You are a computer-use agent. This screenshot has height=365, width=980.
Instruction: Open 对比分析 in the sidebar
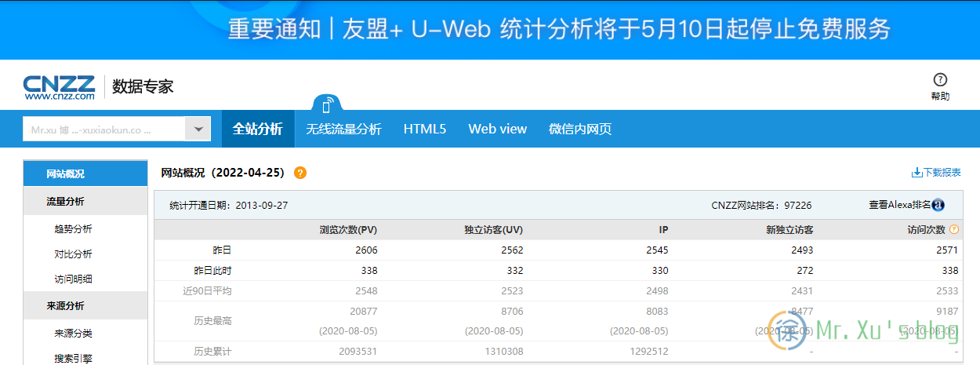(73, 254)
